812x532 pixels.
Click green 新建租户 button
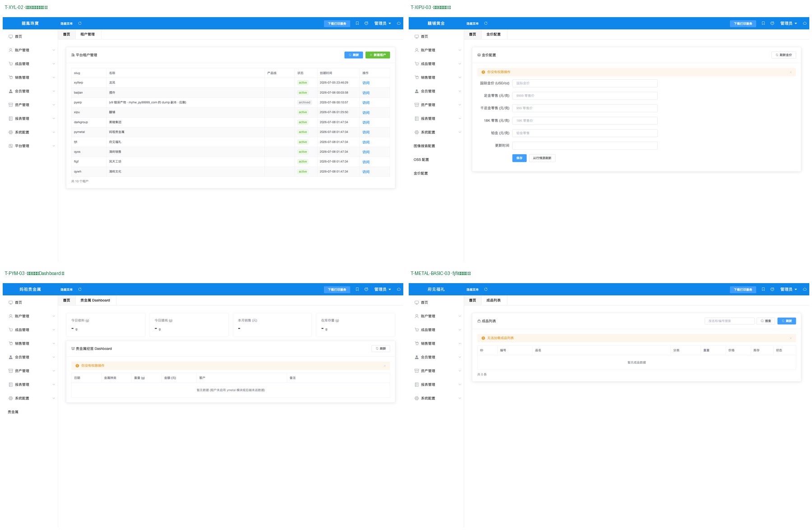(378, 55)
